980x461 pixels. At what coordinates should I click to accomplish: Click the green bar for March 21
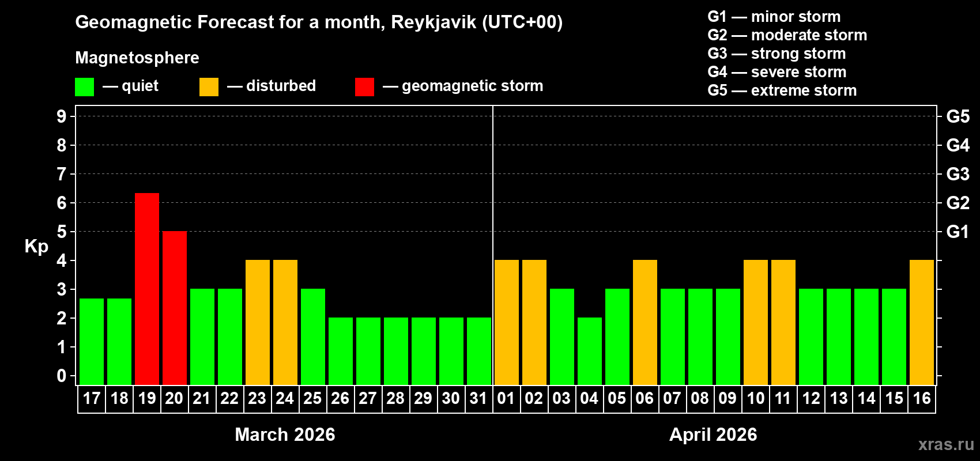click(202, 337)
